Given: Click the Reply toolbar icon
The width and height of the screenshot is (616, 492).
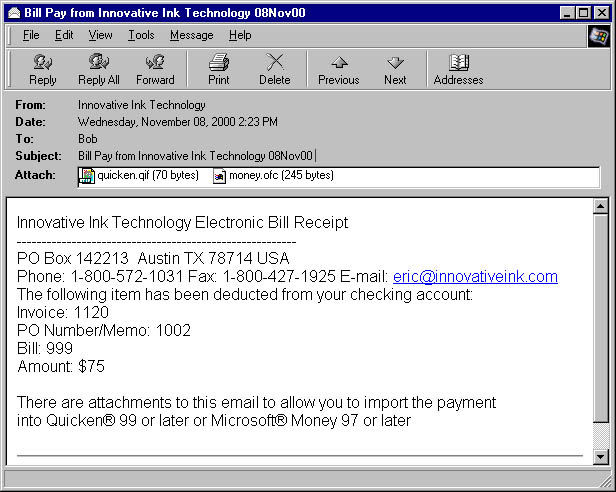Looking at the screenshot, I should pyautogui.click(x=42, y=69).
